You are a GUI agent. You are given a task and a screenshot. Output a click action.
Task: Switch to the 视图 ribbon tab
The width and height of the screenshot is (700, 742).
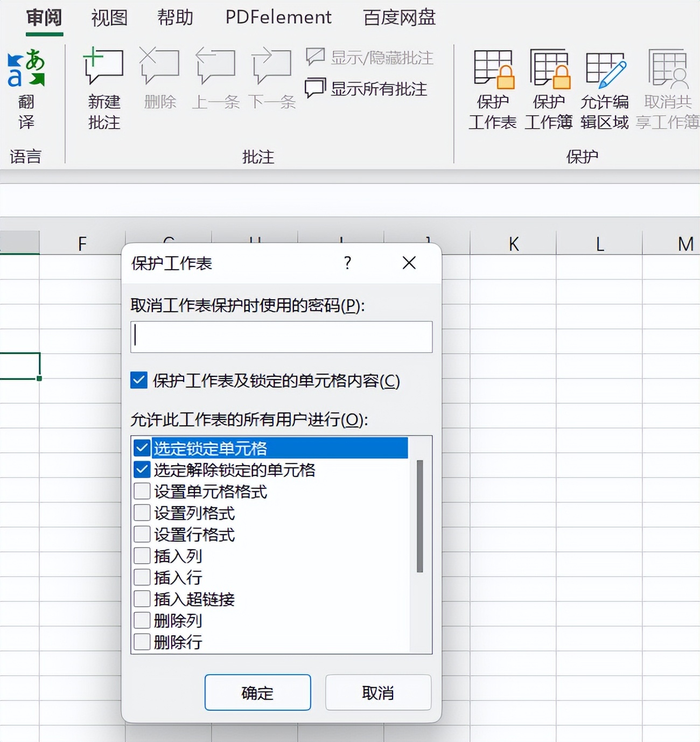tap(109, 17)
